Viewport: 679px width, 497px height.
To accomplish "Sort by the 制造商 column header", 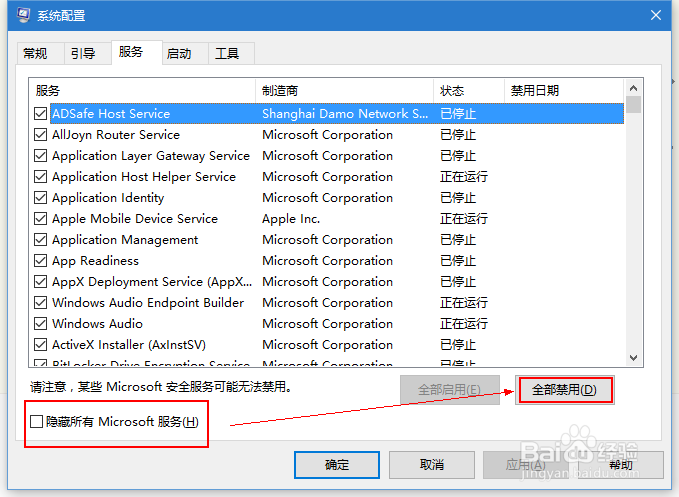I will click(345, 90).
